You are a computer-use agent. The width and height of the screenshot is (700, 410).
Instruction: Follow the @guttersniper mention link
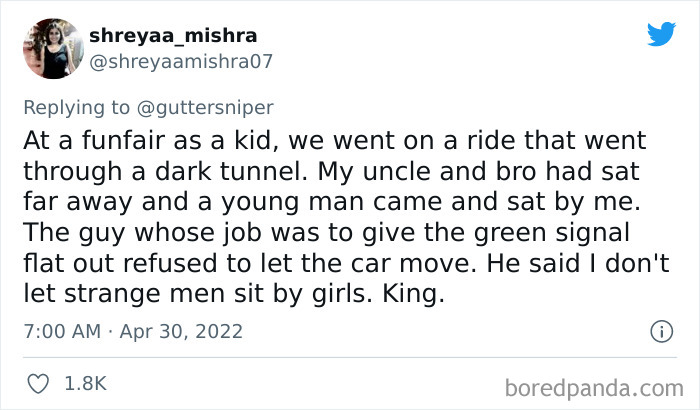coord(207,104)
